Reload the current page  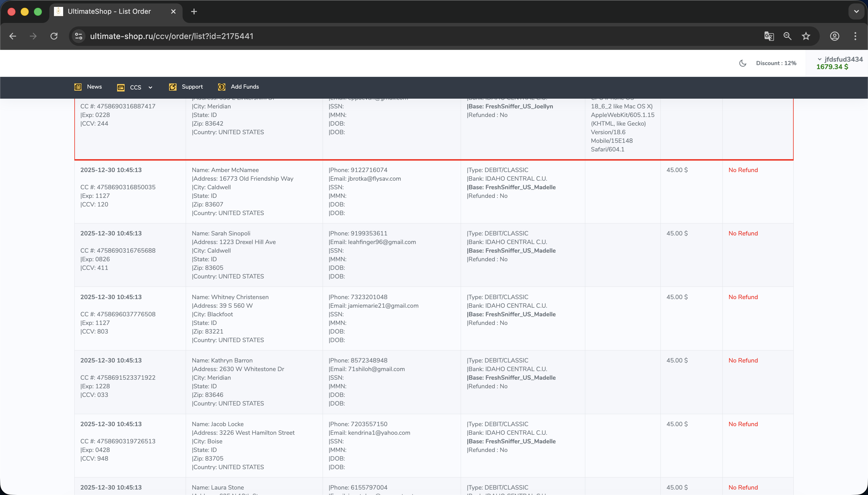pos(54,36)
